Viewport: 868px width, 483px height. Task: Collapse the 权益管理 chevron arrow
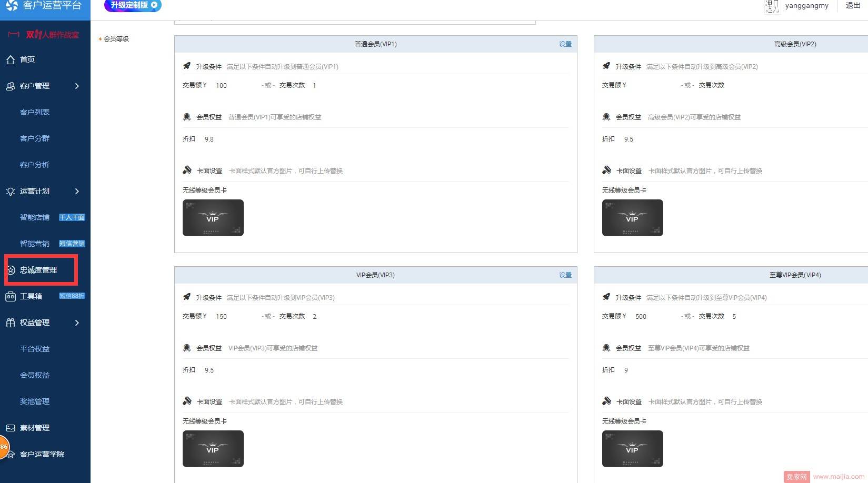pos(77,323)
